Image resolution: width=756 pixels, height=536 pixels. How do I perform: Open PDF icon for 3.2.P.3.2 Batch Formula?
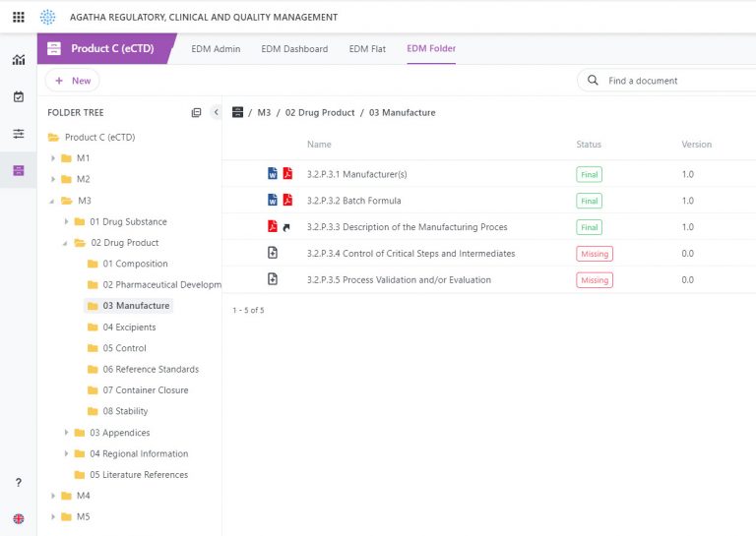click(287, 201)
